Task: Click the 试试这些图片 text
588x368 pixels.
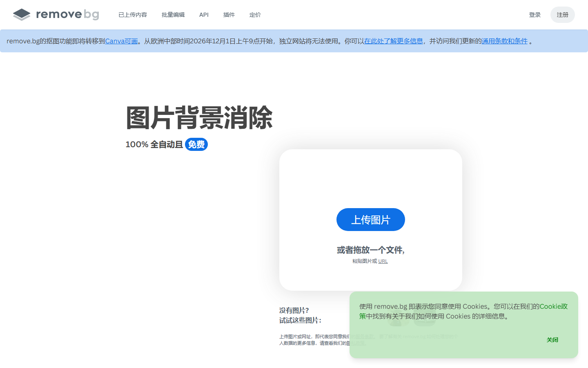Action: coord(300,320)
